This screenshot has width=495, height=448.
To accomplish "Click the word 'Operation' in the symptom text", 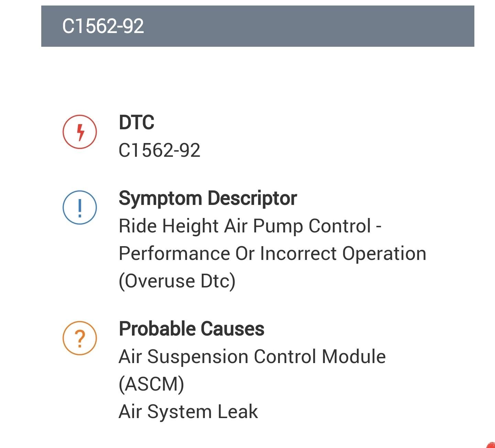I will tap(385, 254).
